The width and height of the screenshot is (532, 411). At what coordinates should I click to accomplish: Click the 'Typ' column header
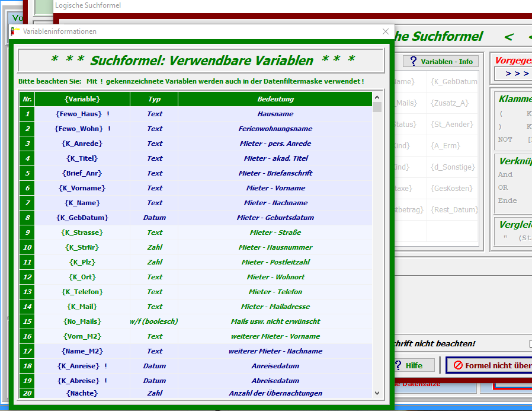coord(154,99)
